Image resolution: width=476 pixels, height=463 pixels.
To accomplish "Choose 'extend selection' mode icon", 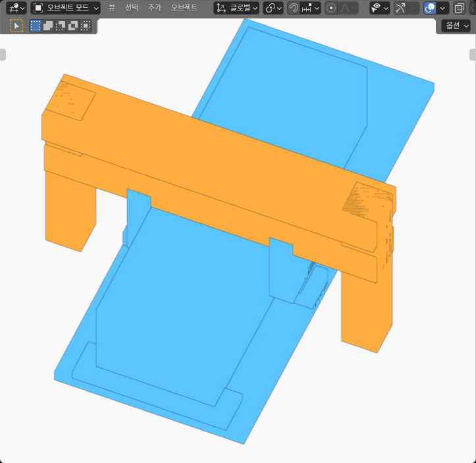I will 48,26.
